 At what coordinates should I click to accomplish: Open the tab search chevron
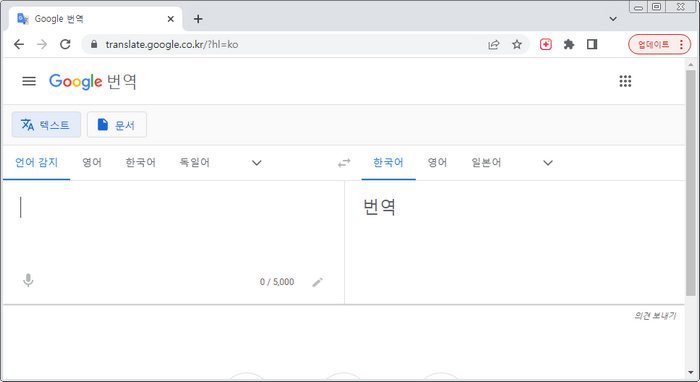pos(613,19)
